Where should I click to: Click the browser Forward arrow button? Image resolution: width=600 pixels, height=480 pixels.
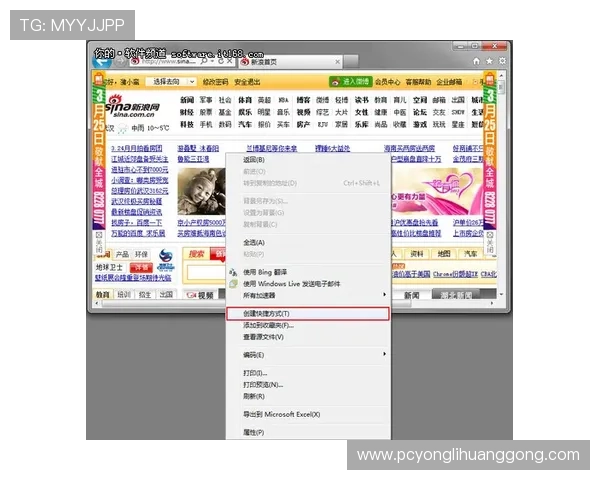(121, 61)
